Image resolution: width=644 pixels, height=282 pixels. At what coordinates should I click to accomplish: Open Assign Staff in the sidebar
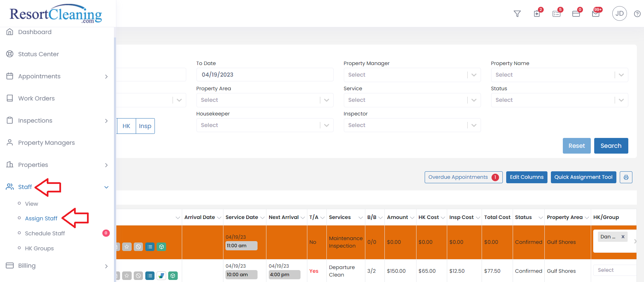click(x=41, y=218)
